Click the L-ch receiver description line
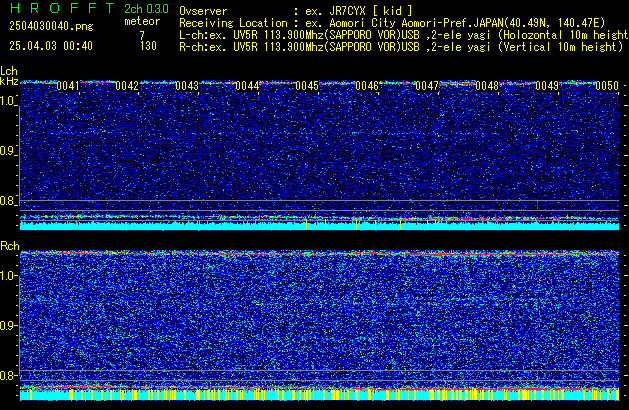 403,35
